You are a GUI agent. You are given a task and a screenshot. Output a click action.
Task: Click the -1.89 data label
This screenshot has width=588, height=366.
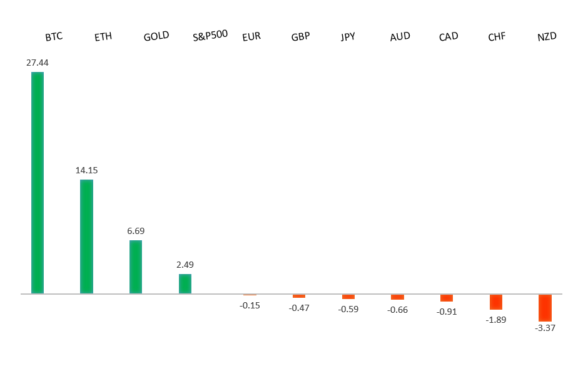496,319
